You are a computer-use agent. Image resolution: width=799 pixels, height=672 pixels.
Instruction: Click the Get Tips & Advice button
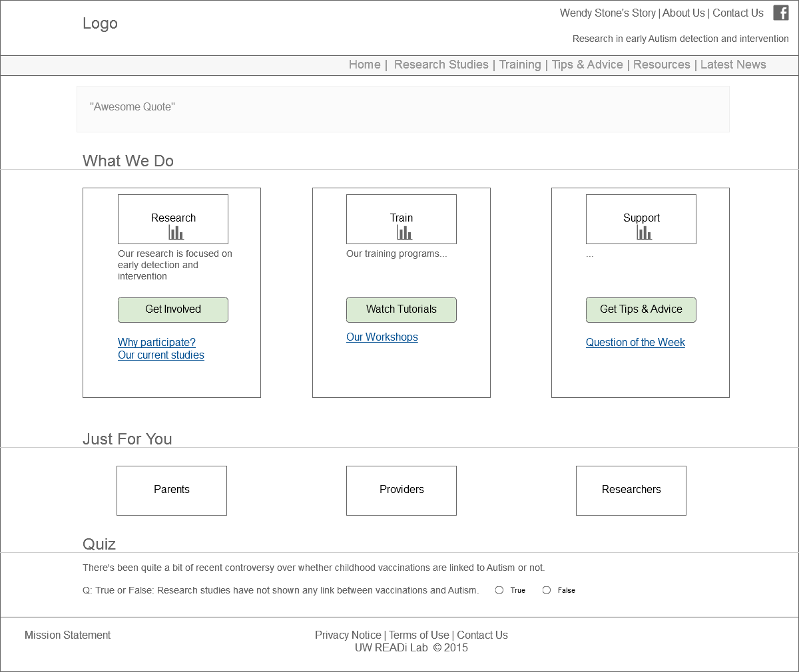(x=641, y=310)
